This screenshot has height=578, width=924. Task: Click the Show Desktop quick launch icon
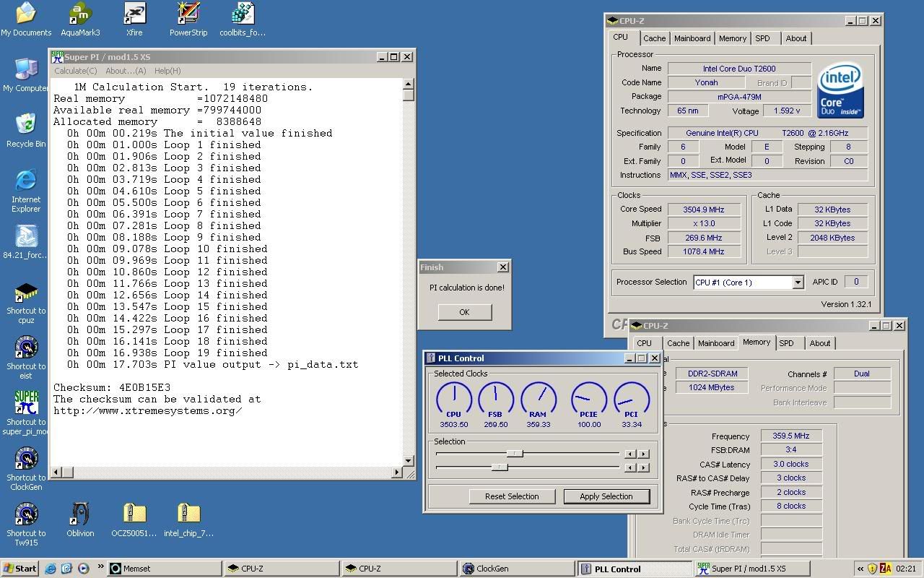coord(67,569)
